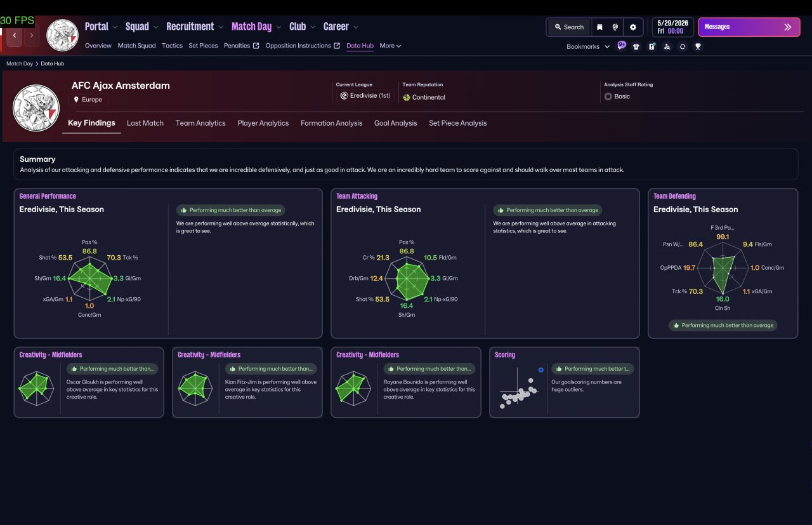Click the large Ajax crest in the club header
Screen dimensions: 812x525
36,108
